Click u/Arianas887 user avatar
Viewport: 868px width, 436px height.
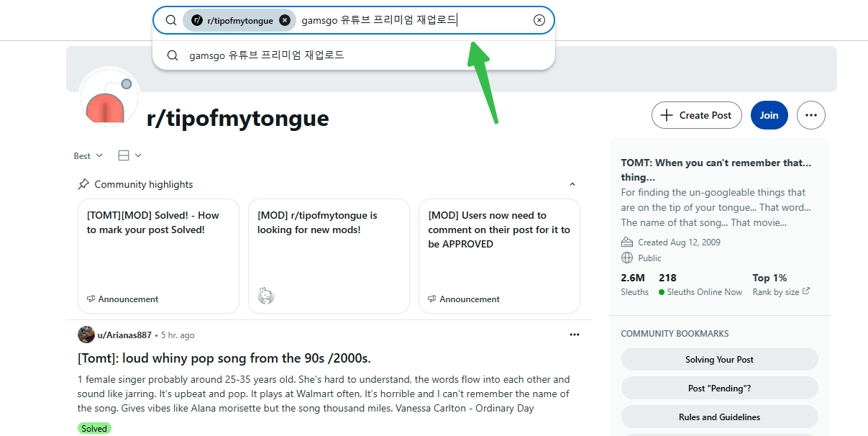point(86,335)
